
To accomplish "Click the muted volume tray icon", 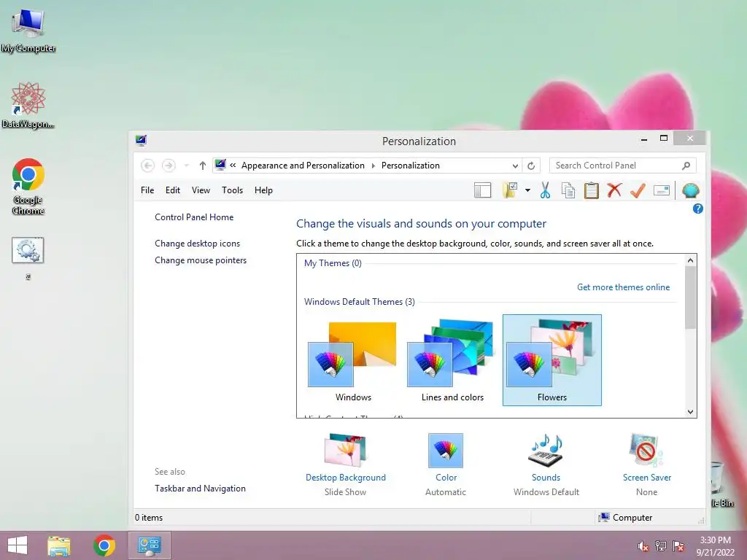I will click(x=643, y=546).
